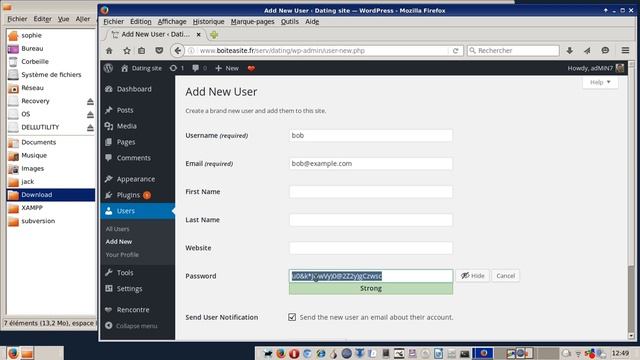
Task: Eject the OS volume
Action: click(90, 114)
